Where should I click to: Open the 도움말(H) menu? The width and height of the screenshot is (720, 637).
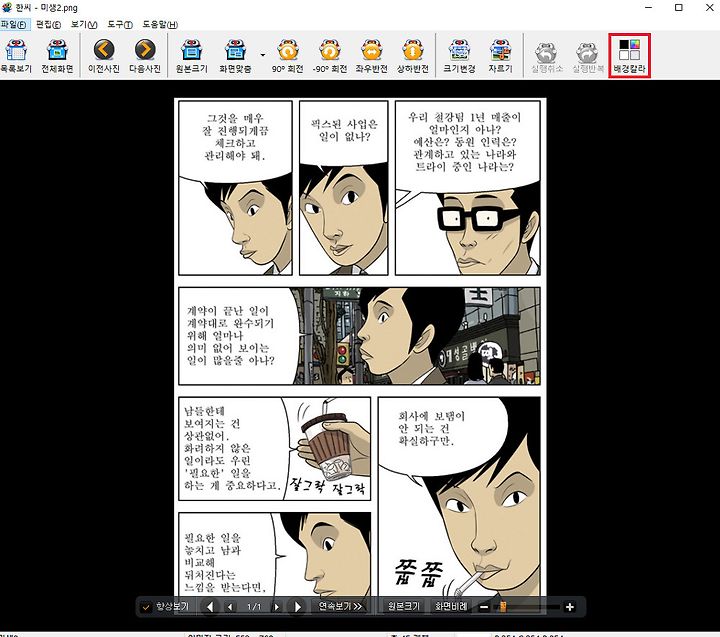pos(160,24)
